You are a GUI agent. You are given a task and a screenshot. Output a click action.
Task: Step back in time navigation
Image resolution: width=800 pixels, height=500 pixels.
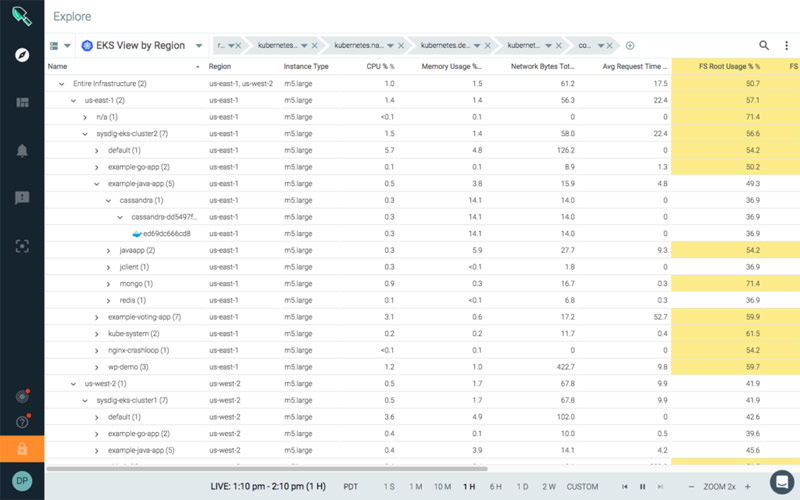(624, 487)
